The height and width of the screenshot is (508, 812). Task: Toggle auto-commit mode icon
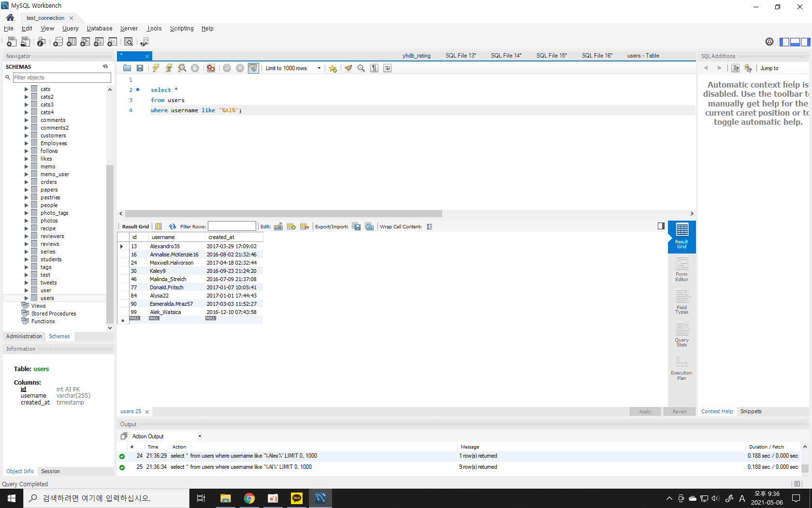point(253,68)
